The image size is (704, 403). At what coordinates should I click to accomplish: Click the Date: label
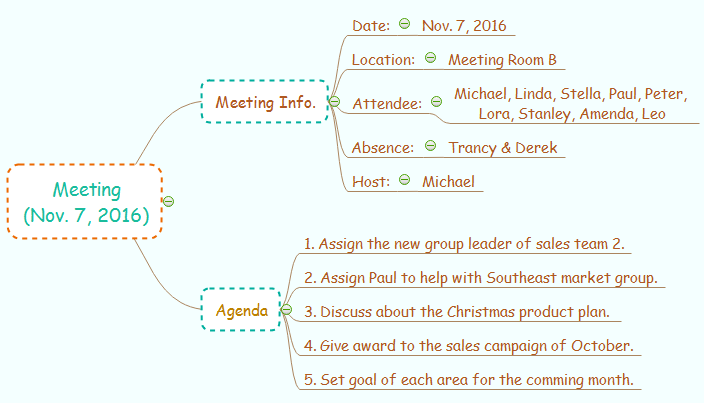point(371,24)
